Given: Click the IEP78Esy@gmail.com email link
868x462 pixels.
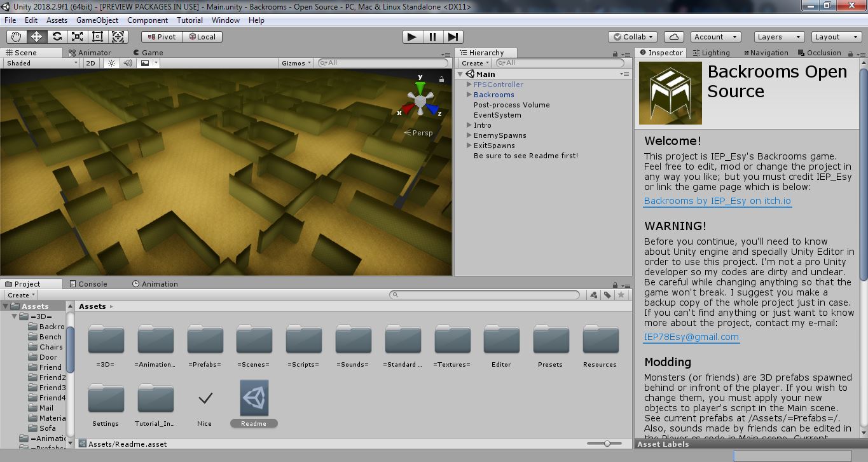Looking at the screenshot, I should (x=691, y=337).
